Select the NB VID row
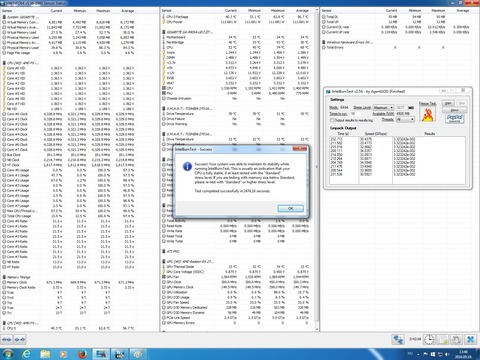The width and height of the screenshot is (480, 360). pos(68,109)
